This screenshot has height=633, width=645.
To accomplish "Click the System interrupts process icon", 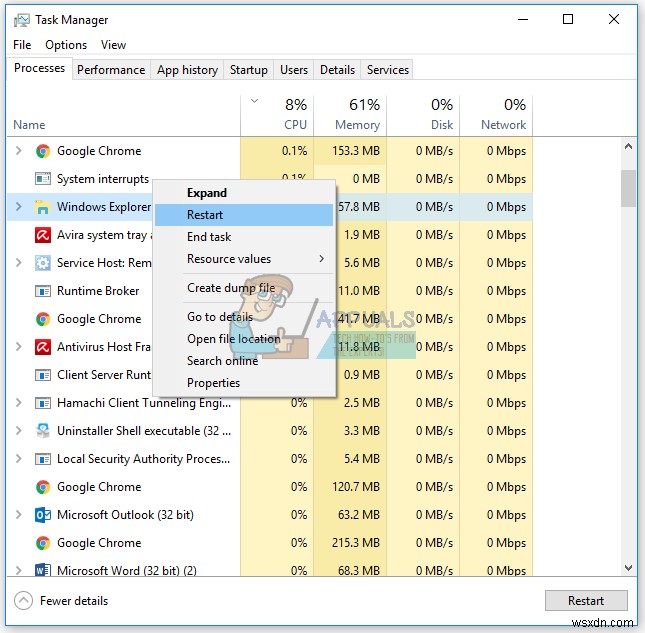I will click(x=43, y=179).
